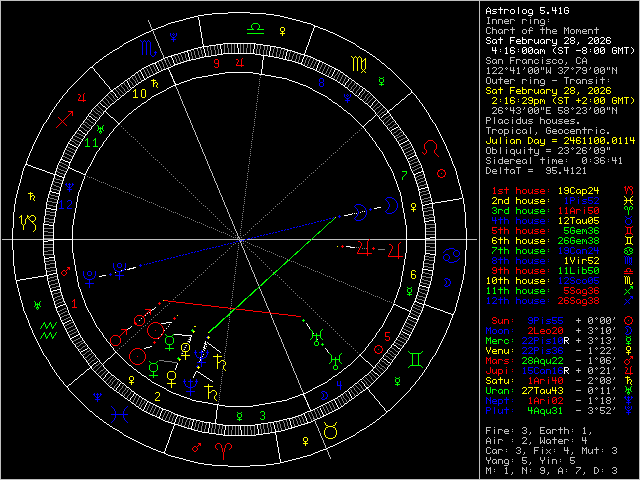
Task: Click the Leo glyph on the zodiac wheel
Action: point(430,148)
